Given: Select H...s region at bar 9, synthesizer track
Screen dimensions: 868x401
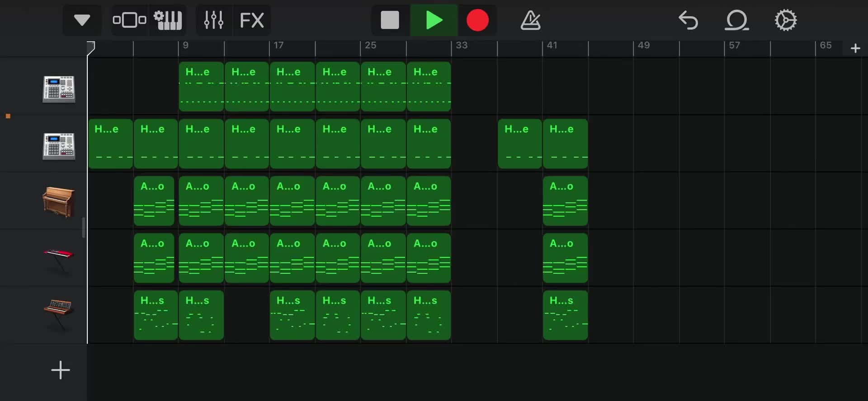Looking at the screenshot, I should [201, 315].
